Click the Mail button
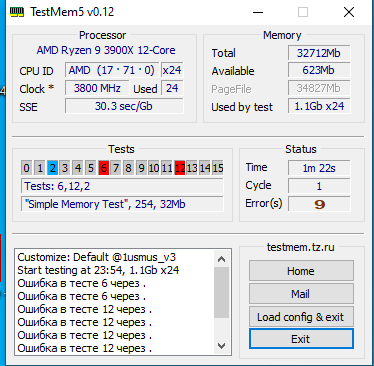The height and width of the screenshot is (366, 374). [x=301, y=294]
